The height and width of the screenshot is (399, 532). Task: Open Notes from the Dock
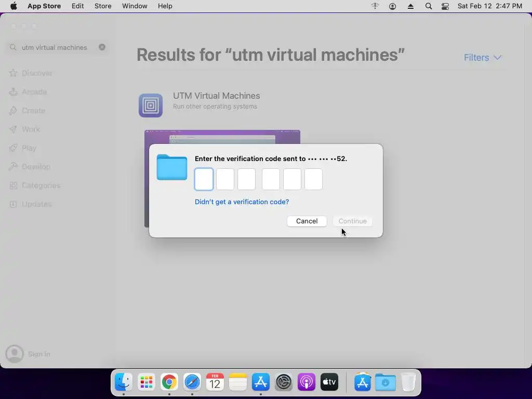(238, 382)
